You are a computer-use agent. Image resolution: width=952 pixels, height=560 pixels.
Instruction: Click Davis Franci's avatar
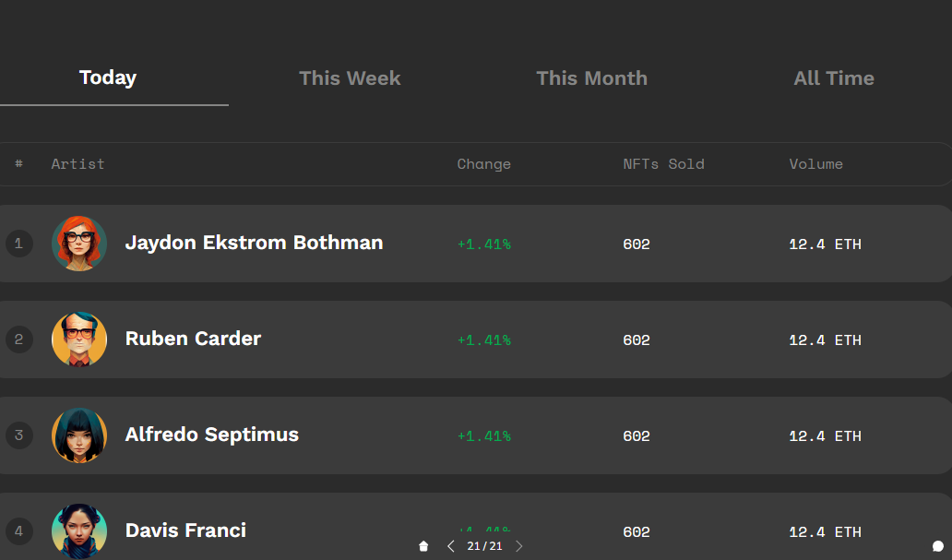[79, 530]
